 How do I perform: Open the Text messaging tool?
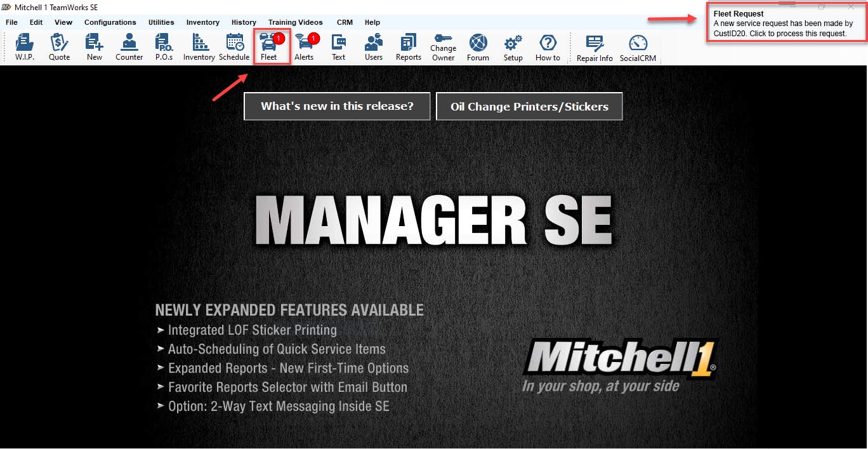[x=338, y=46]
